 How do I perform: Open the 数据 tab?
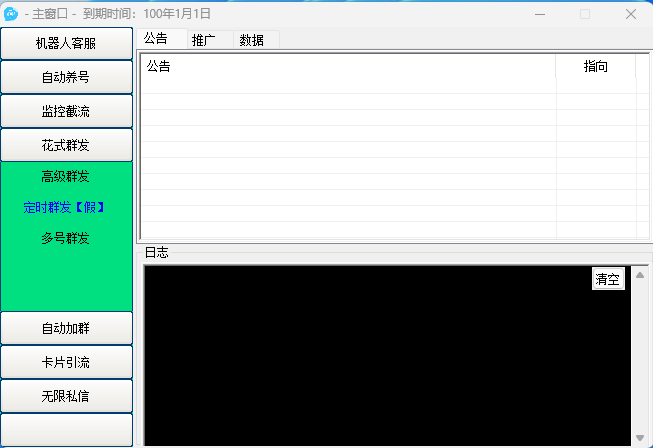252,40
